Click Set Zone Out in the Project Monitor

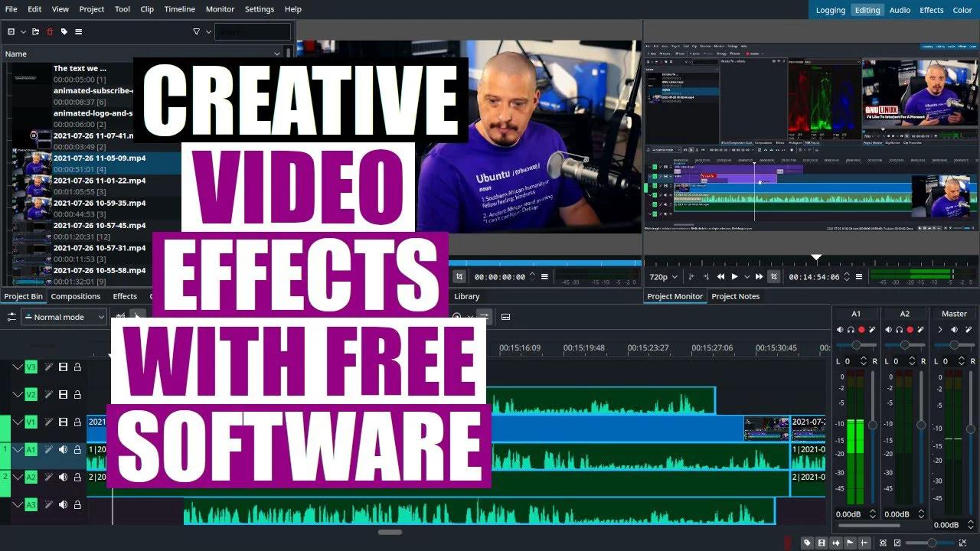705,276
